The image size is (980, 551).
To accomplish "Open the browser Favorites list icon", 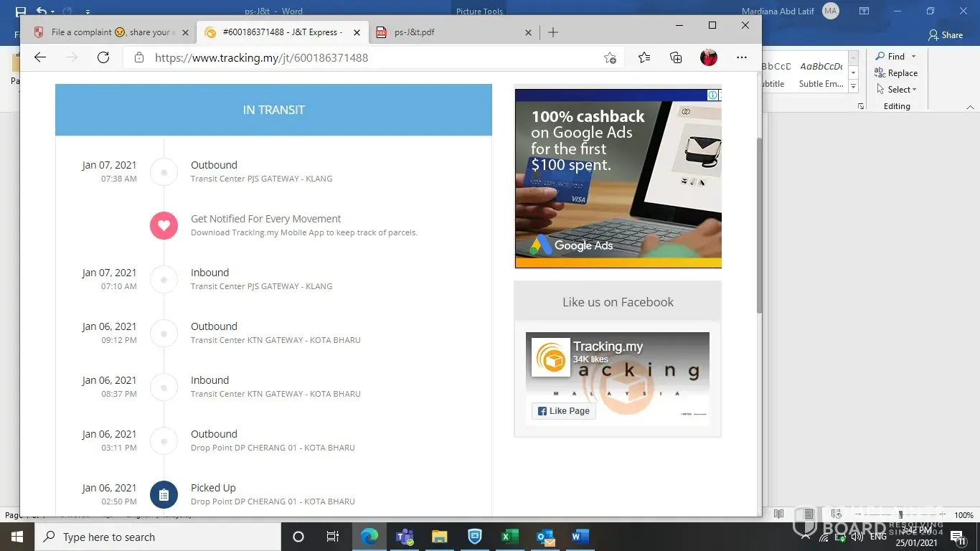I will click(x=644, y=57).
